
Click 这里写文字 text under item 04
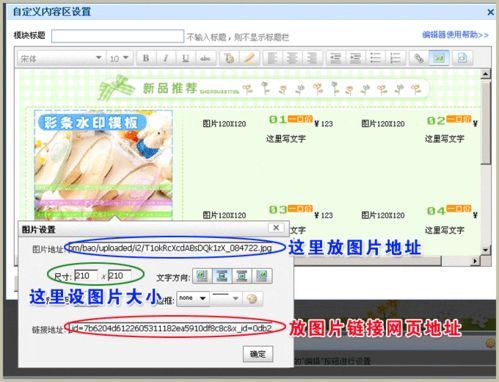444,230
